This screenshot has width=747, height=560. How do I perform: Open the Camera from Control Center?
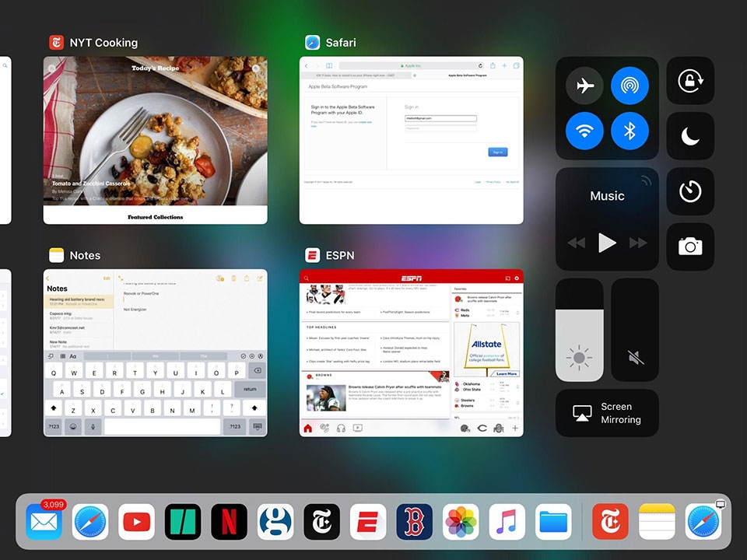pos(690,247)
